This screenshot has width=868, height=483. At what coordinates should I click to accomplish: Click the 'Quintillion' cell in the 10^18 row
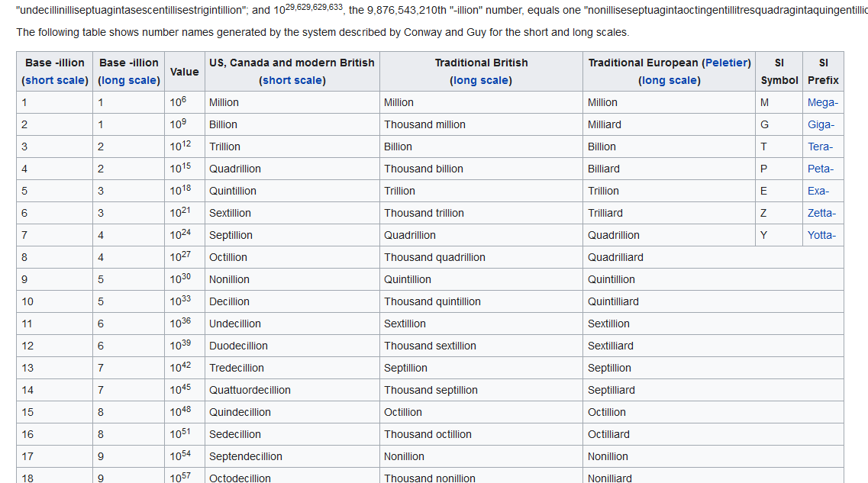[292, 191]
